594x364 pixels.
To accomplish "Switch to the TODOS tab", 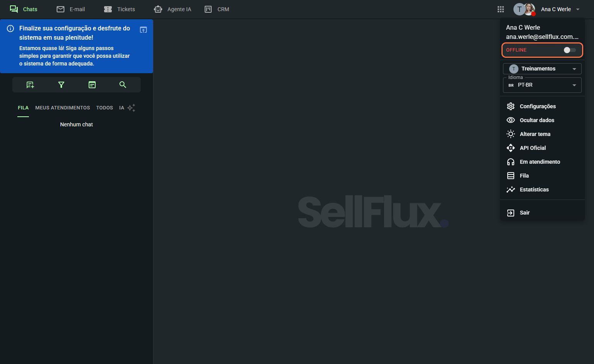I will tap(104, 108).
